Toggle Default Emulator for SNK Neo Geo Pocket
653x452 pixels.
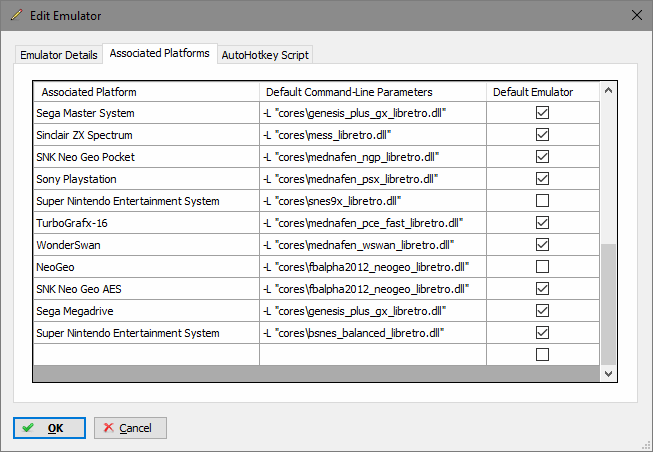542,157
